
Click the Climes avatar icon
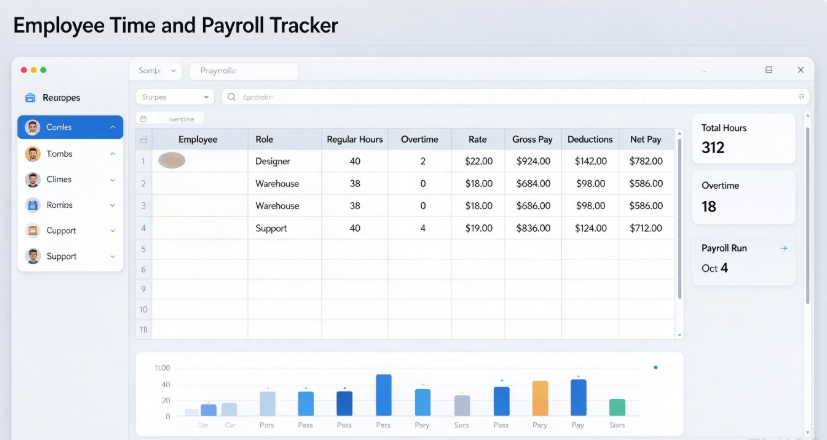tap(33, 179)
